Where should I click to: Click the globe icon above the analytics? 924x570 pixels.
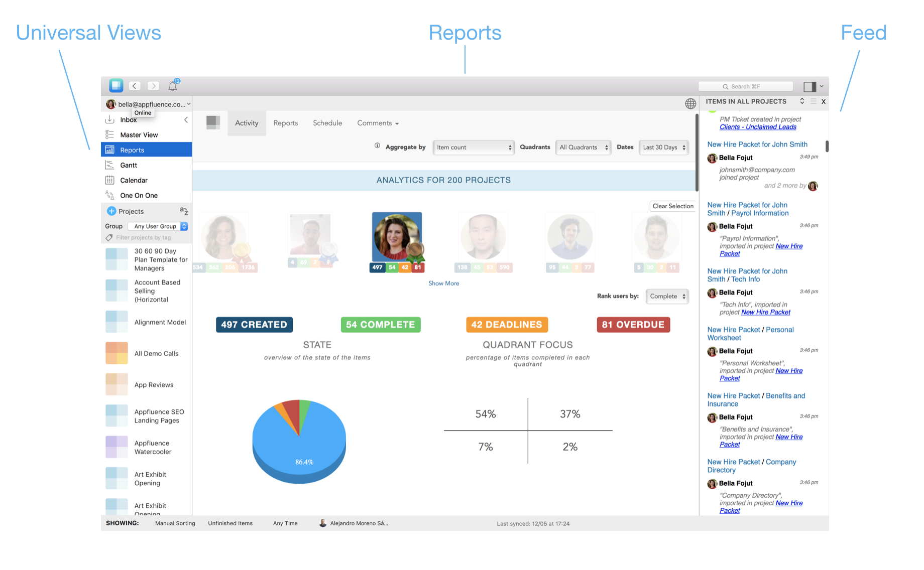pyautogui.click(x=690, y=104)
